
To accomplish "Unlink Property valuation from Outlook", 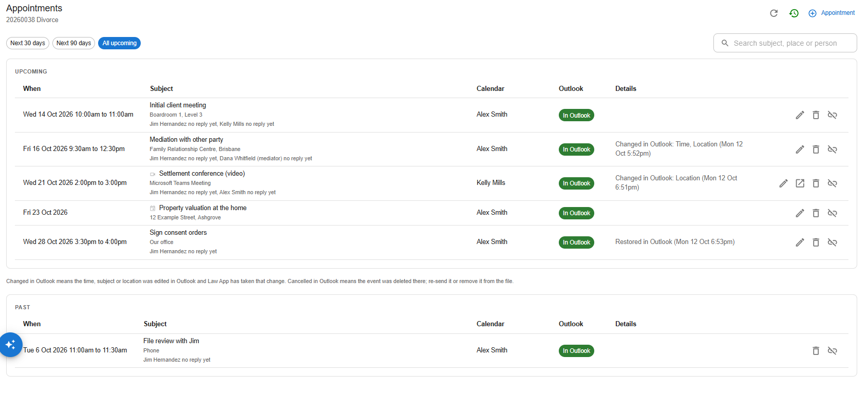I will point(833,213).
